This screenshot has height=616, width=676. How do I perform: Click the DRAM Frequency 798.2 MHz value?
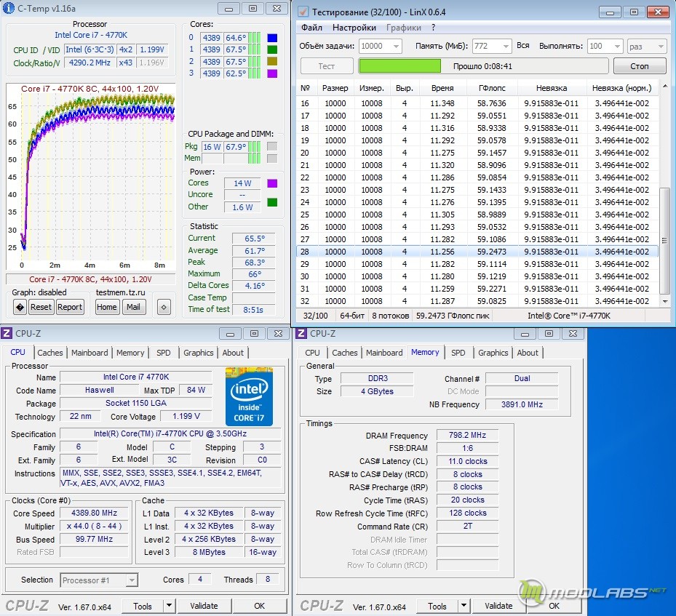point(467,435)
